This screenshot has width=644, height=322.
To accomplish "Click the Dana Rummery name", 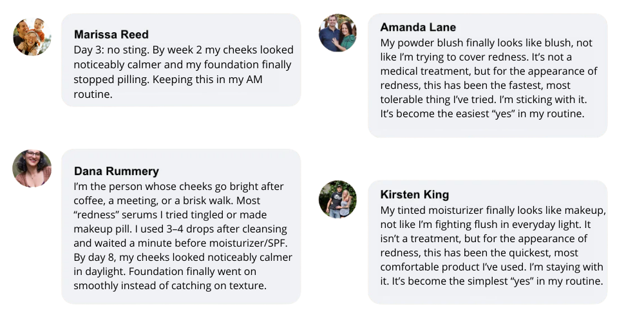I will tap(116, 171).
